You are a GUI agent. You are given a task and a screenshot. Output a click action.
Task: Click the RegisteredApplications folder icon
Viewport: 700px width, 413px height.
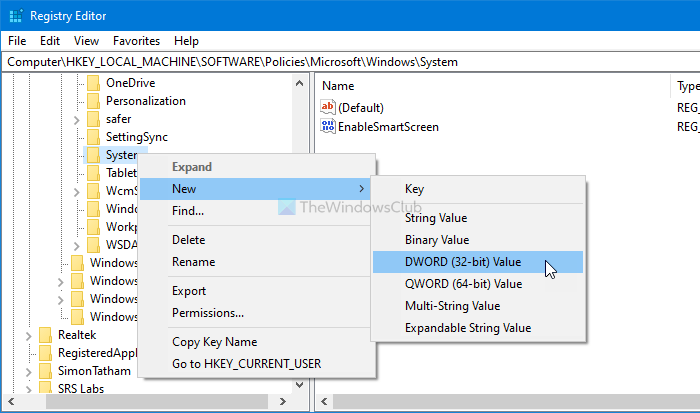pyautogui.click(x=46, y=353)
